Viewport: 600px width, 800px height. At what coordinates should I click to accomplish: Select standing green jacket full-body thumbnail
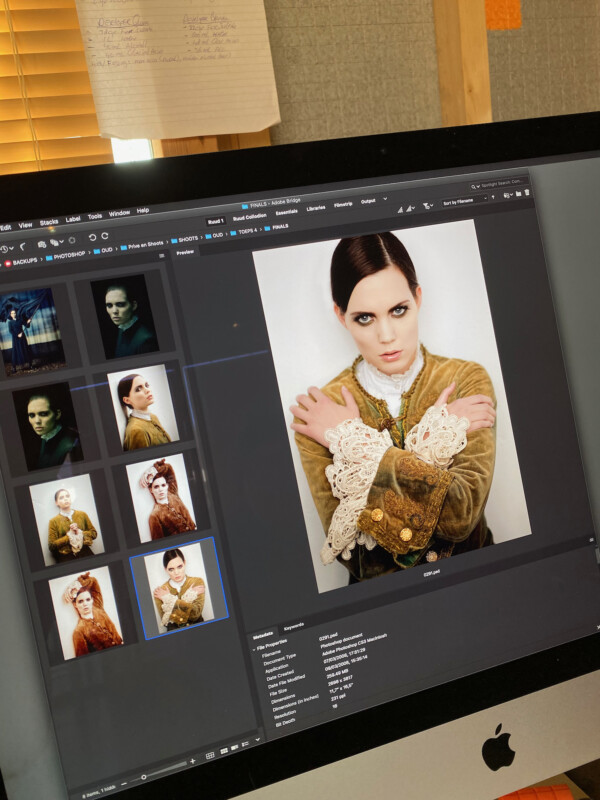coord(66,519)
